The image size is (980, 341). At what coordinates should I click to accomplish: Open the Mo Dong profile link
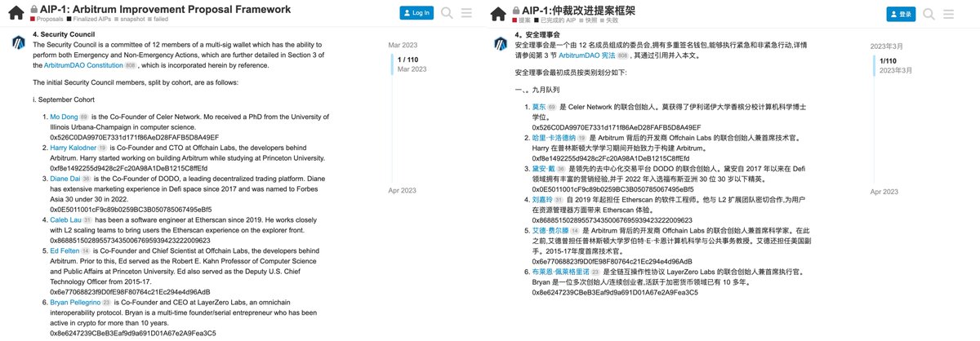tap(64, 117)
